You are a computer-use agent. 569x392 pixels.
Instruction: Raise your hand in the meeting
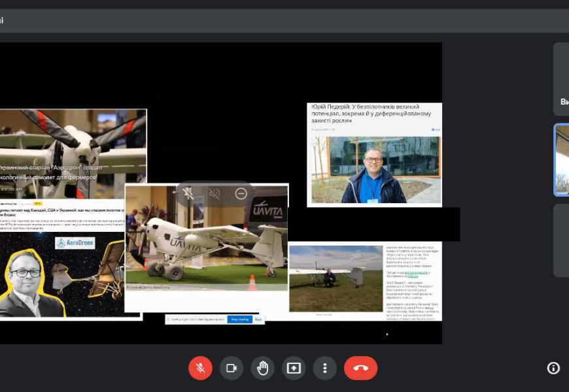[262, 368]
